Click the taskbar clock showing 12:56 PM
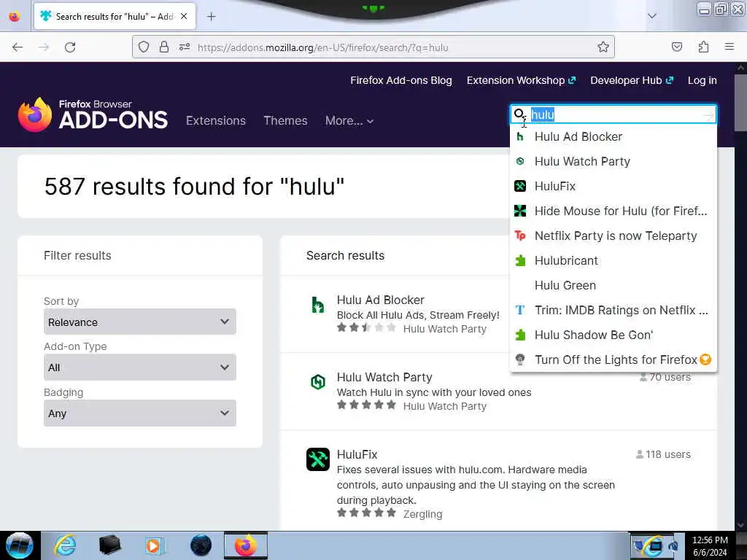Screen dimensions: 747x560 710,545
